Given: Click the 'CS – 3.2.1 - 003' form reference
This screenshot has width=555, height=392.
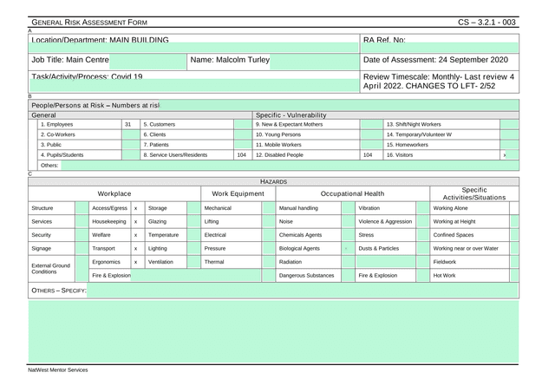Looking at the screenshot, I should pos(486,23).
